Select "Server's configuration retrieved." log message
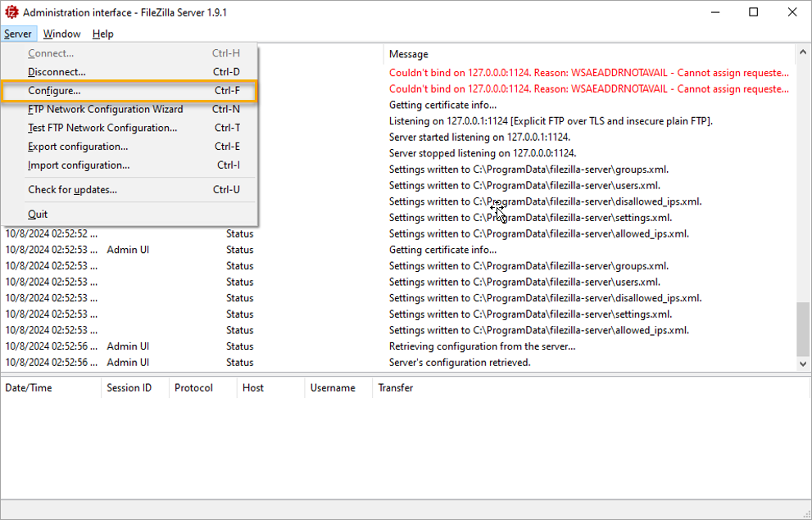 point(460,362)
